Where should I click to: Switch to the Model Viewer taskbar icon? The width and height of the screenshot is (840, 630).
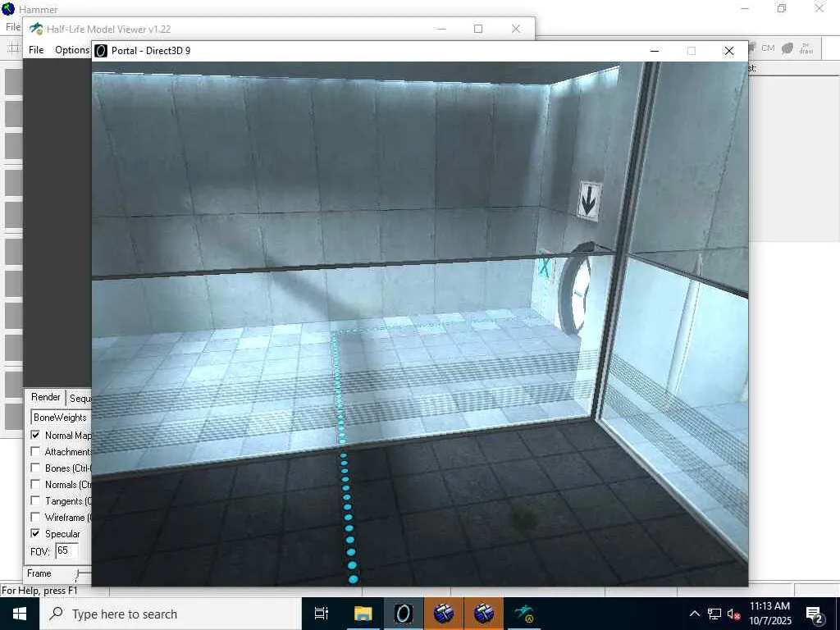(523, 614)
